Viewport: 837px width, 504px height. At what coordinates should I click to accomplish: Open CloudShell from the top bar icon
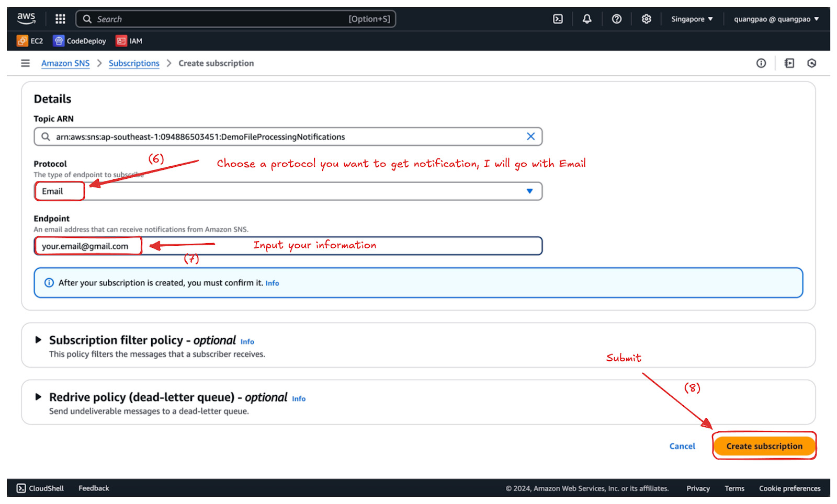click(558, 19)
